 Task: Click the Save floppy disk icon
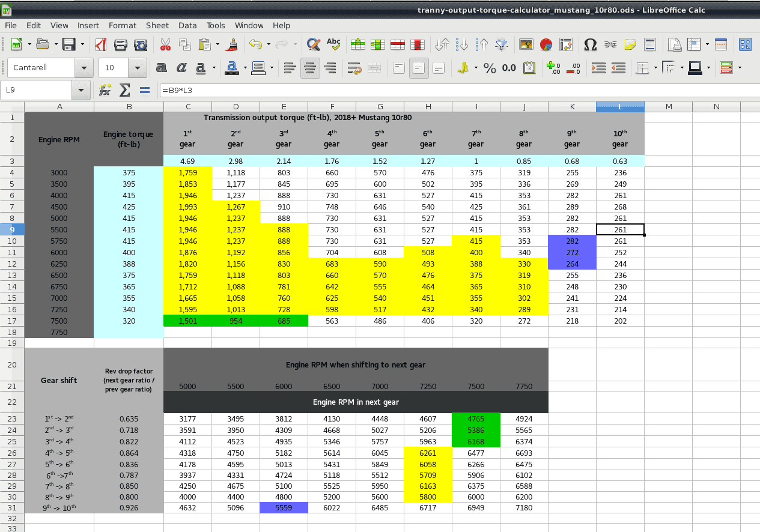pos(69,44)
